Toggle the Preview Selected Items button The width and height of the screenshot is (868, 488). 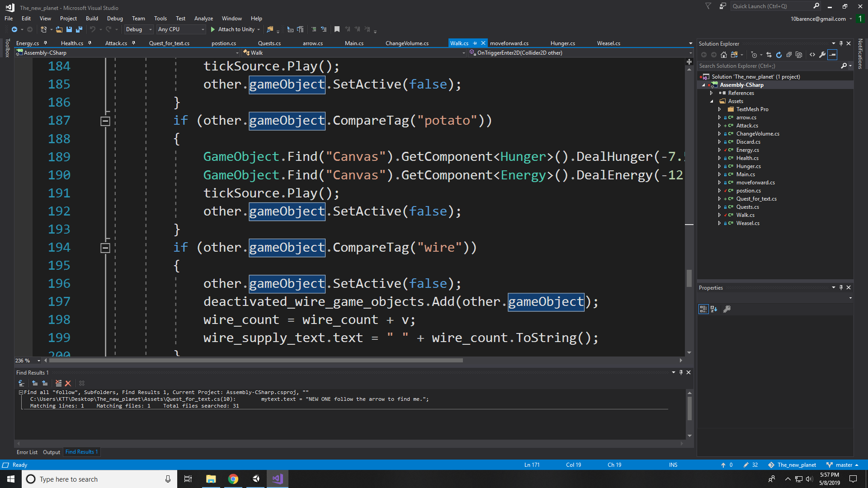pyautogui.click(x=832, y=55)
